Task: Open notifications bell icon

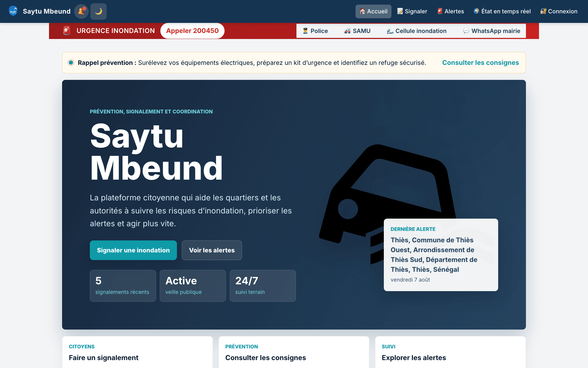Action: (x=81, y=11)
